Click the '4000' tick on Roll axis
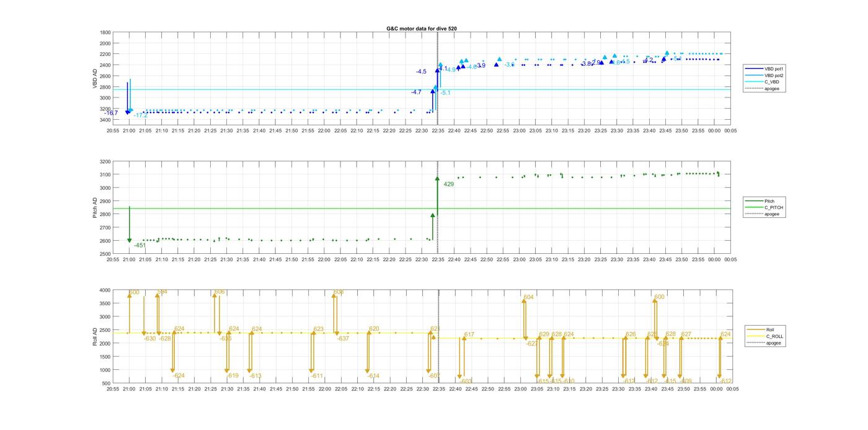The image size is (868, 430). click(105, 290)
